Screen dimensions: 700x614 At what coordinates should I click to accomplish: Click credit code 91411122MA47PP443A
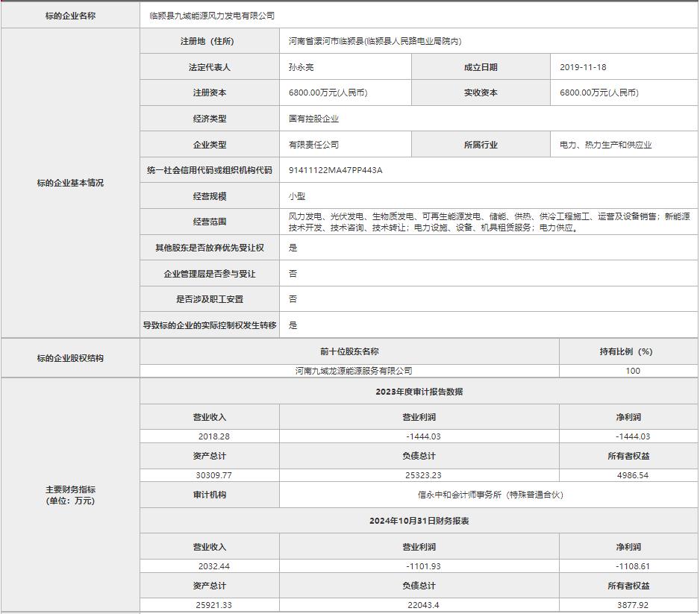[335, 170]
